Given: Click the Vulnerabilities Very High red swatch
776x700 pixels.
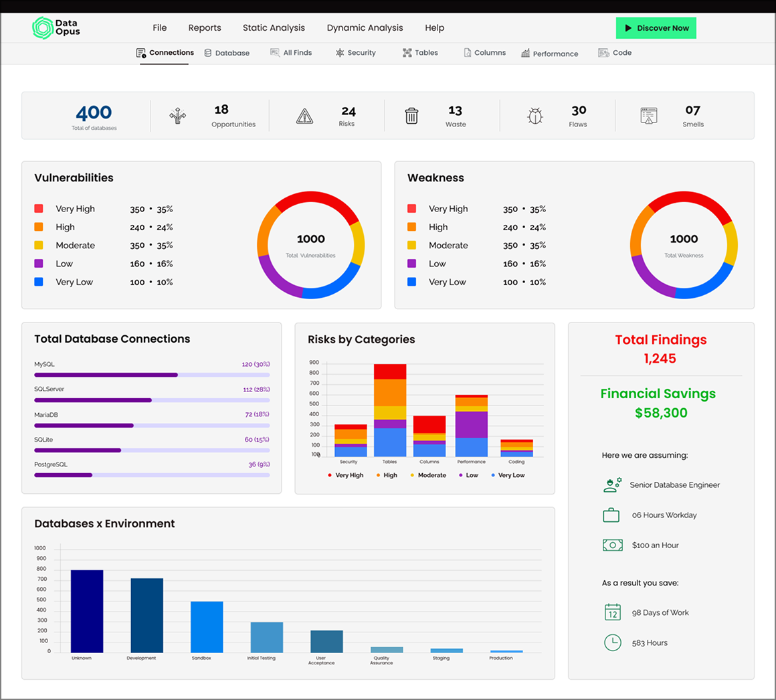Looking at the screenshot, I should (39, 208).
